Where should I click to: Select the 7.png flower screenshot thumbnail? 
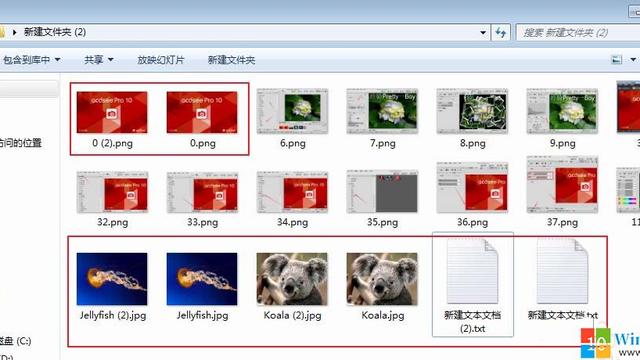click(x=382, y=111)
